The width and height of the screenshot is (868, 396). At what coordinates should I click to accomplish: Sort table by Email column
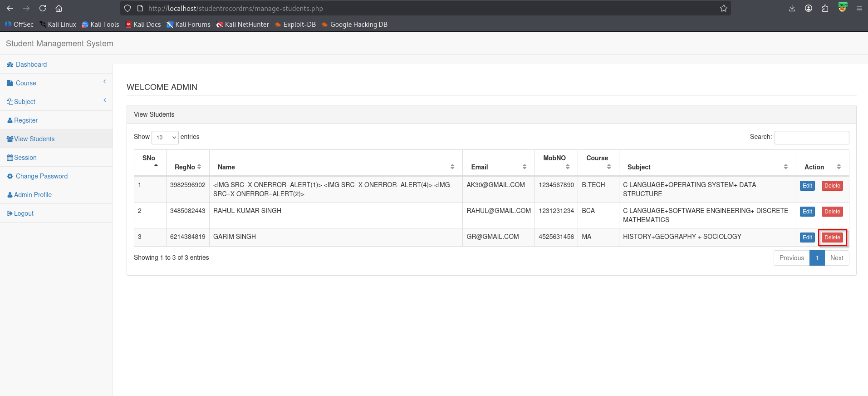pos(499,167)
